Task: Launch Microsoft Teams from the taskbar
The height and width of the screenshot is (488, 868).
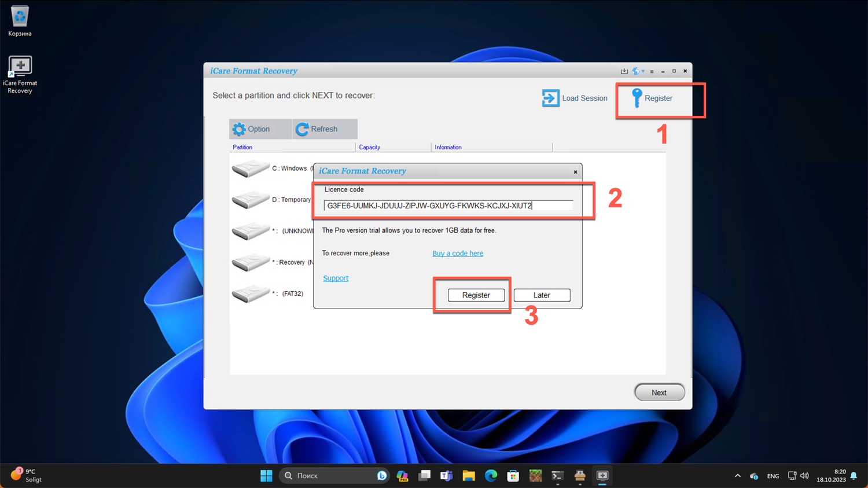Action: [x=446, y=476]
